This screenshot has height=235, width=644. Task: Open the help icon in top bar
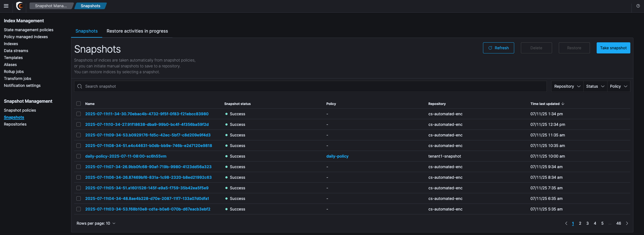pyautogui.click(x=638, y=6)
